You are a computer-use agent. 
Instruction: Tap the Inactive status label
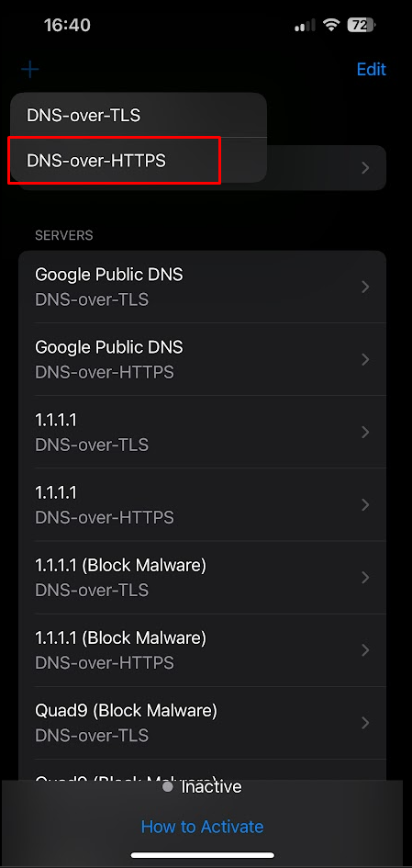211,786
